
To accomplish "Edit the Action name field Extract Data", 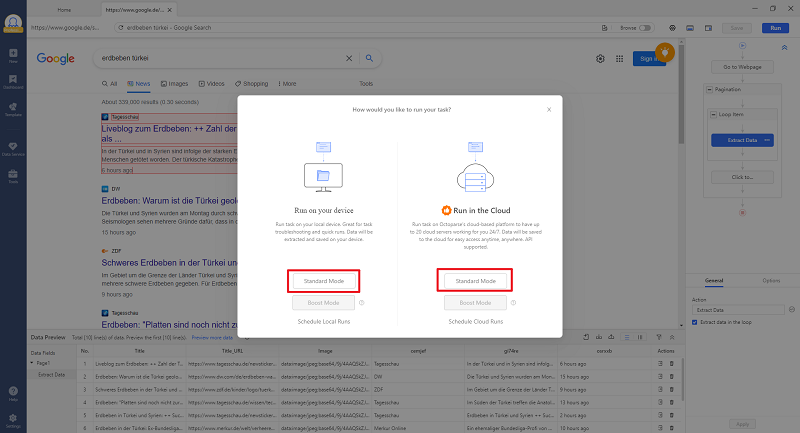I will tap(738, 310).
